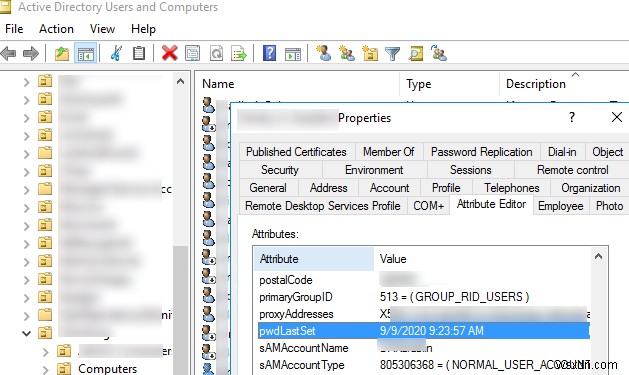Open Properties via the toolbar sheet icon

tap(193, 53)
